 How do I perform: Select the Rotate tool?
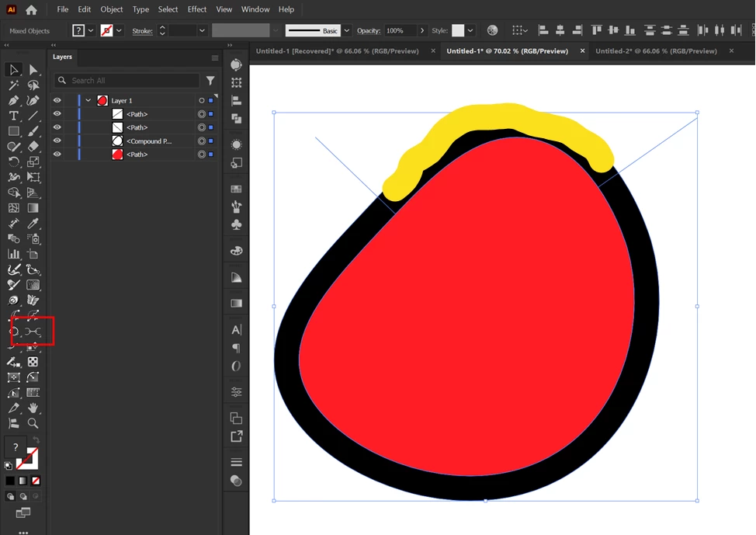13,162
